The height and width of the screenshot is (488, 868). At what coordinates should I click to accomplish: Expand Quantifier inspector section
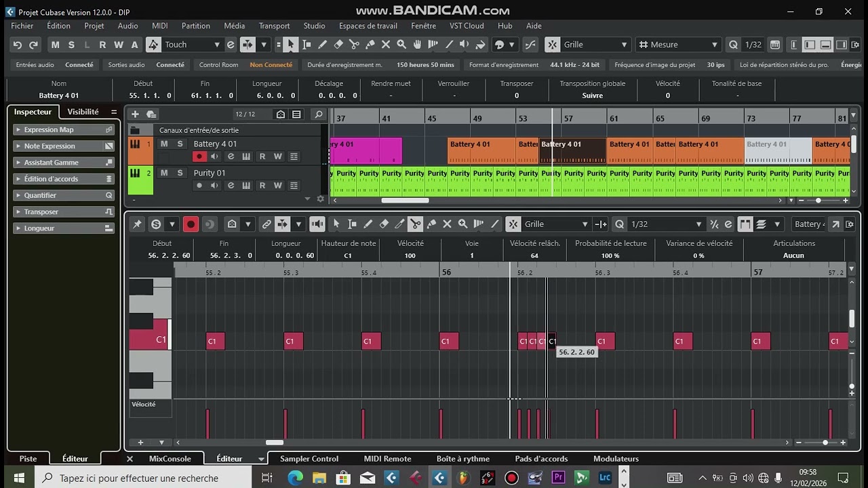pos(64,195)
